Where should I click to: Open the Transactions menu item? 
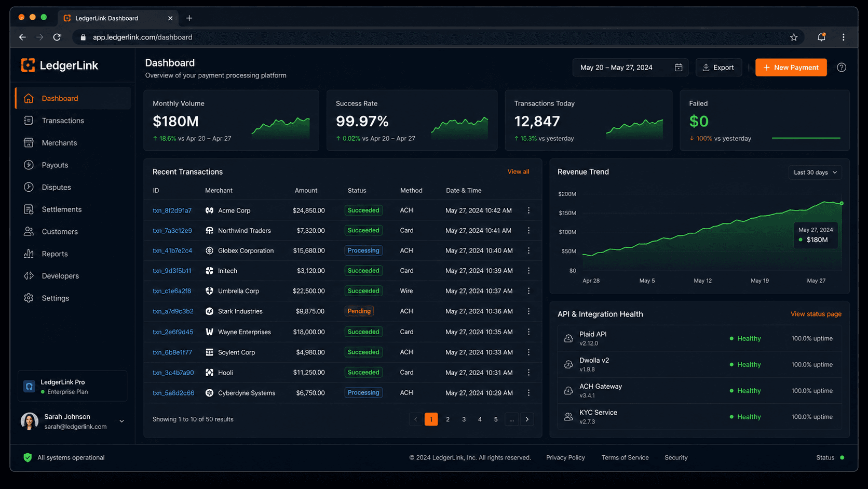pos(73,121)
